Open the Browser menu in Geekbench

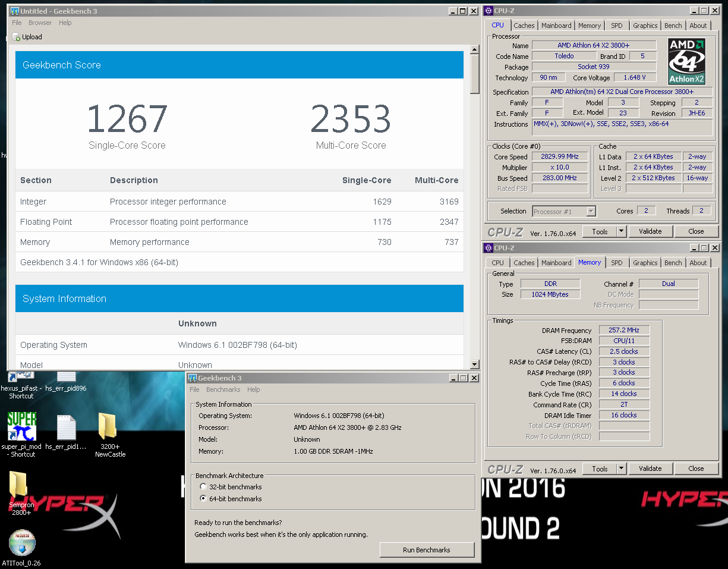40,23
